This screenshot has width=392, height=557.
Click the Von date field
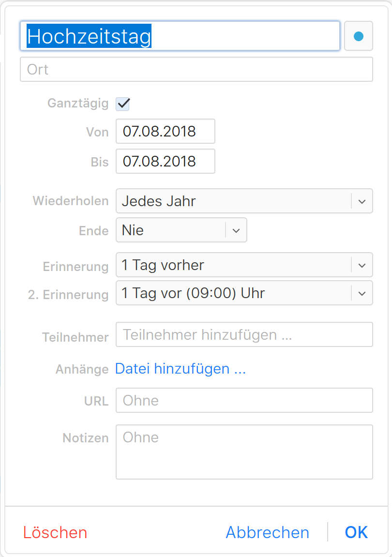[x=165, y=131]
